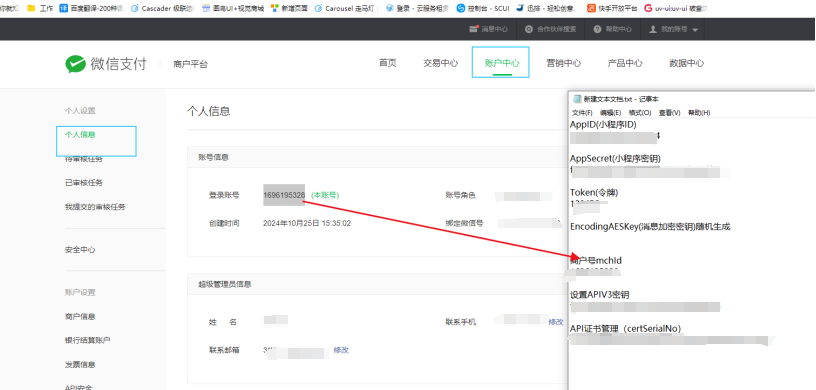Open the 图鸟UI+视觉商城 bookmark
Image resolution: width=816 pixels, height=390 pixels.
pyautogui.click(x=233, y=8)
